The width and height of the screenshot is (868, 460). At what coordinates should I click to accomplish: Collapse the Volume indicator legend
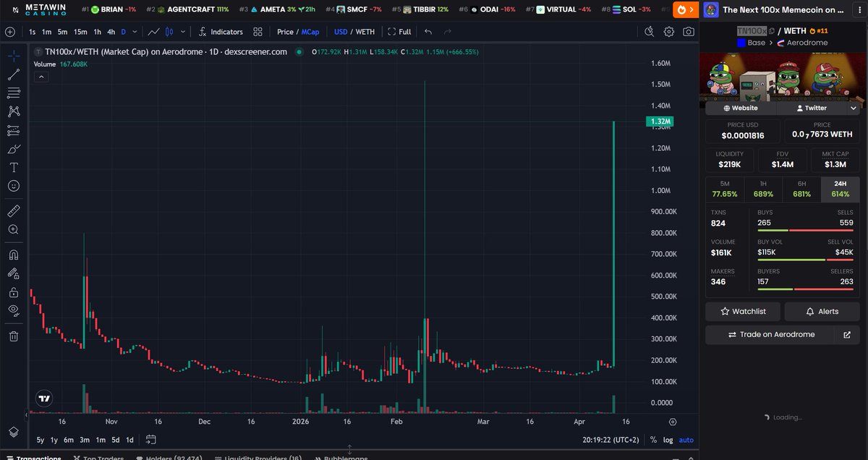tap(41, 76)
